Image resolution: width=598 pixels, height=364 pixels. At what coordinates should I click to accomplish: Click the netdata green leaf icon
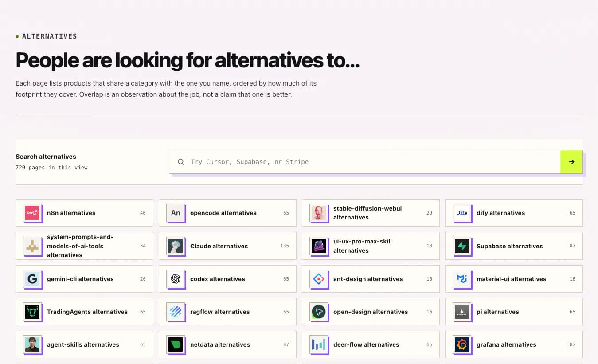tap(176, 344)
